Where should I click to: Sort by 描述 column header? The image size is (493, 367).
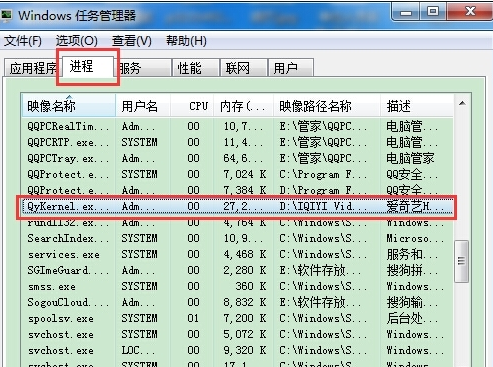point(417,106)
